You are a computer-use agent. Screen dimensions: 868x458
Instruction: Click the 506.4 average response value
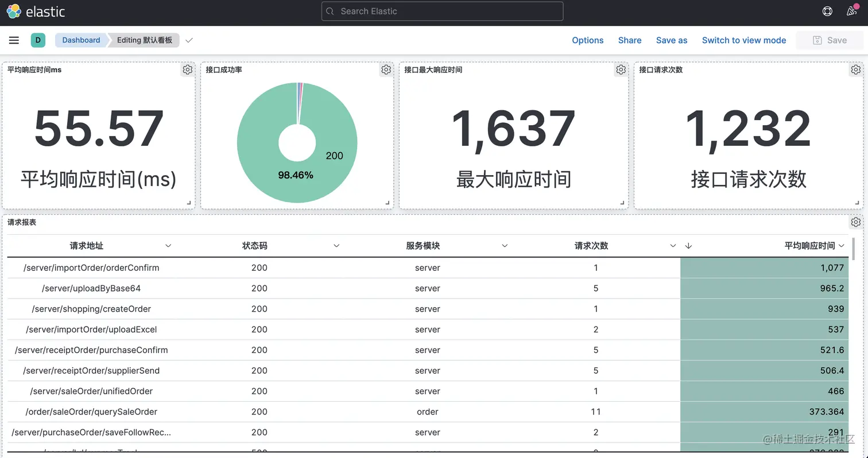click(x=832, y=371)
